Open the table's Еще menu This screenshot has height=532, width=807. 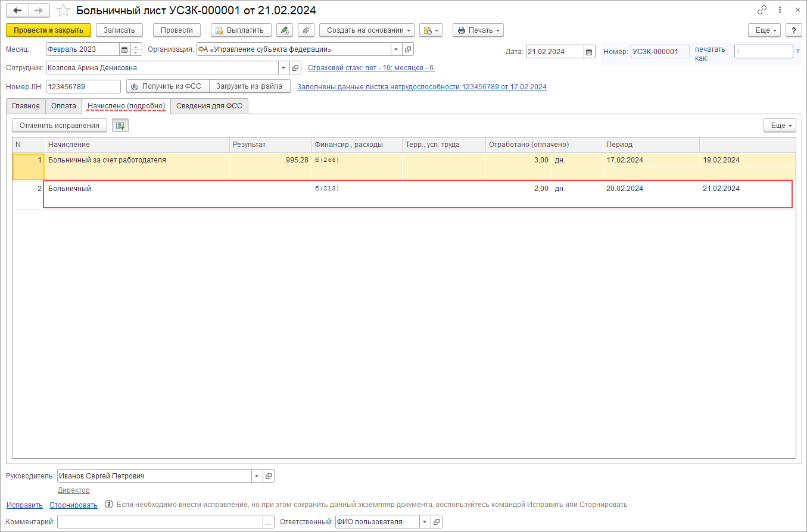[780, 126]
